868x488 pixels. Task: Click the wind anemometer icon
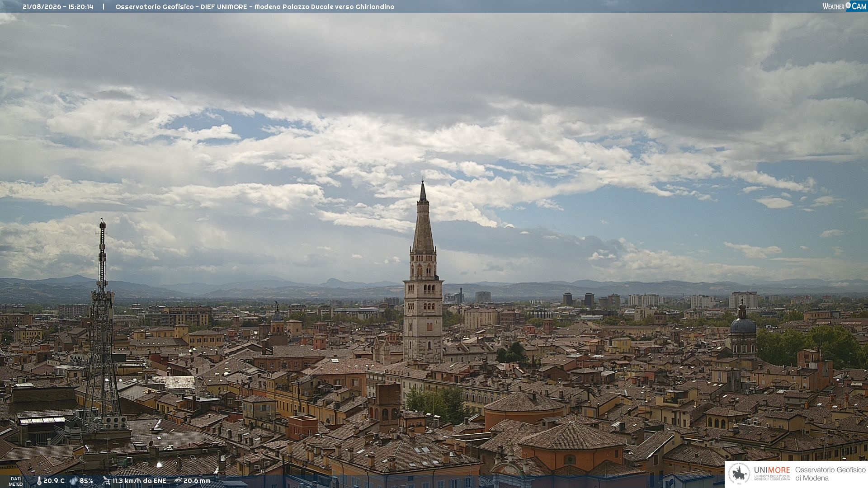106,481
